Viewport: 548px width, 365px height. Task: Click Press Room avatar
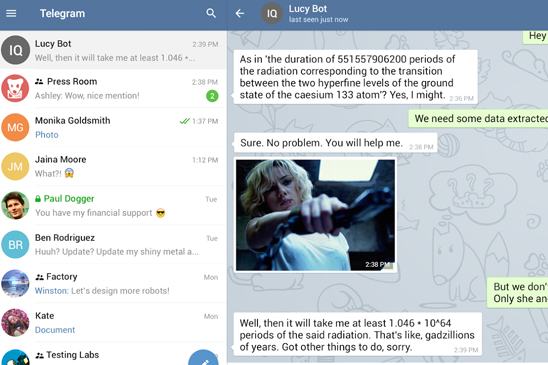pos(15,88)
